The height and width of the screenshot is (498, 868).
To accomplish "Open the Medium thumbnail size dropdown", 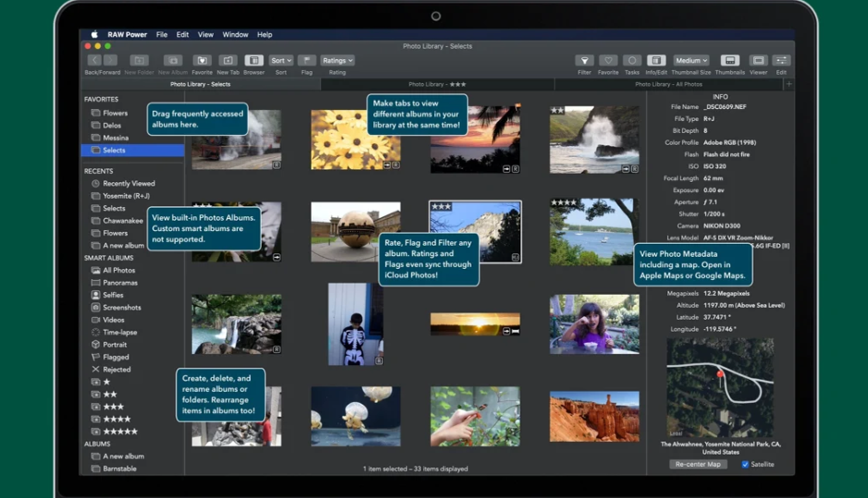I will pos(691,61).
